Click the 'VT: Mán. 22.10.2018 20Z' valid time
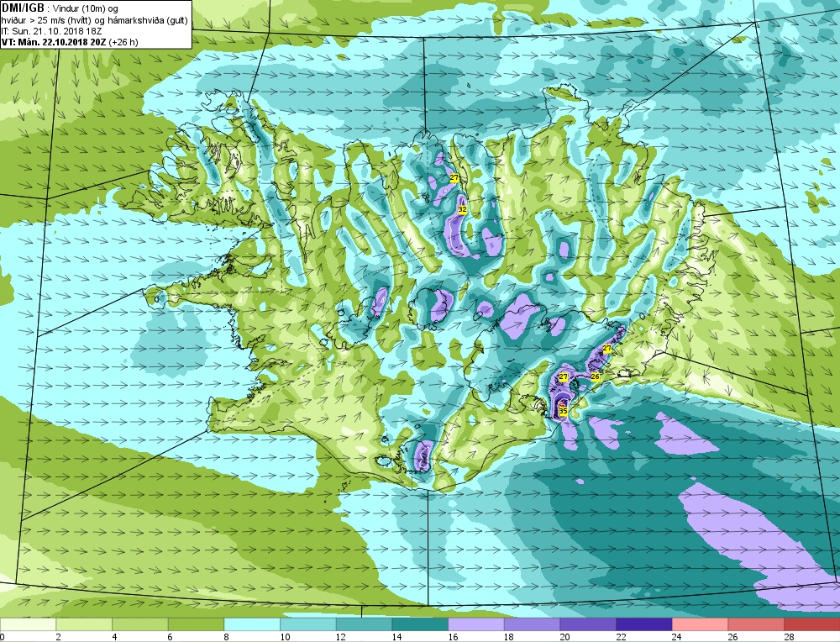The width and height of the screenshot is (840, 642). pos(54,42)
